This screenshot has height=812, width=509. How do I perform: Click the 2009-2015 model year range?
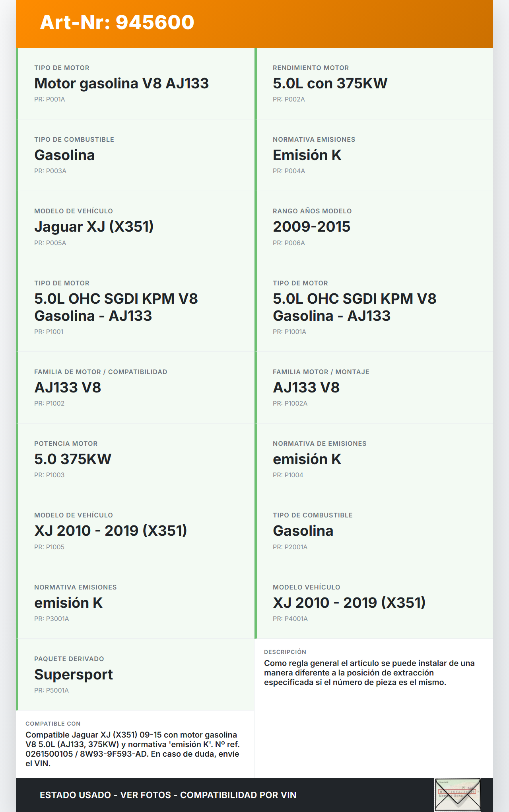tap(311, 227)
